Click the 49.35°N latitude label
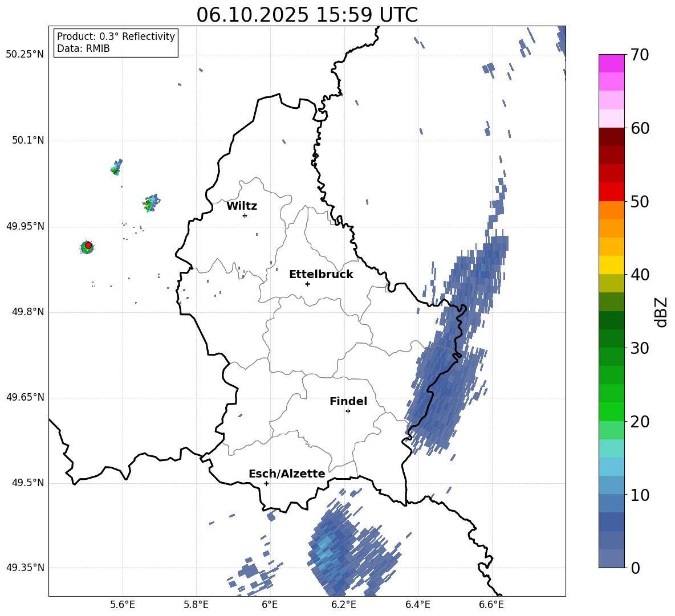The height and width of the screenshot is (616, 675). tap(25, 568)
